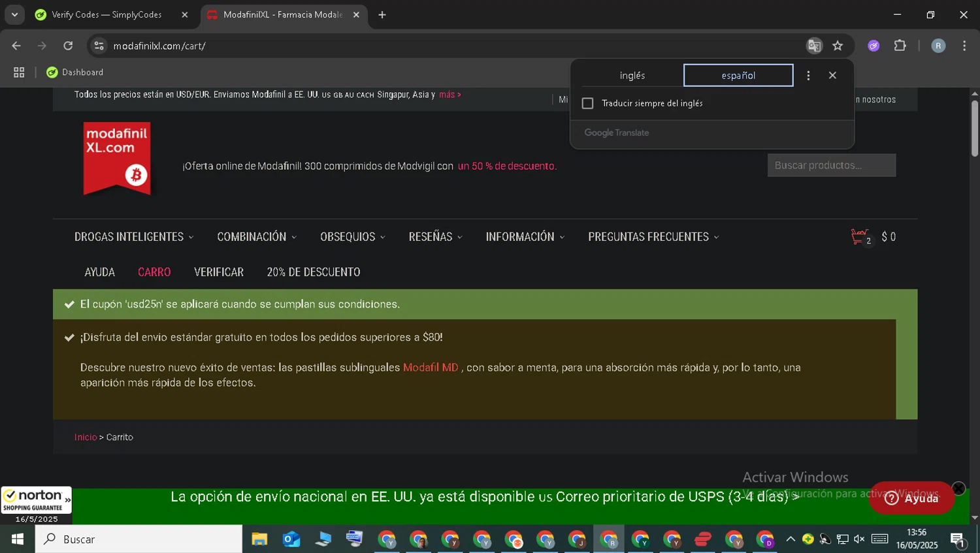Screen dimensions: 980x553
Task: Open Chrome three-dot menu
Action: (x=964, y=46)
